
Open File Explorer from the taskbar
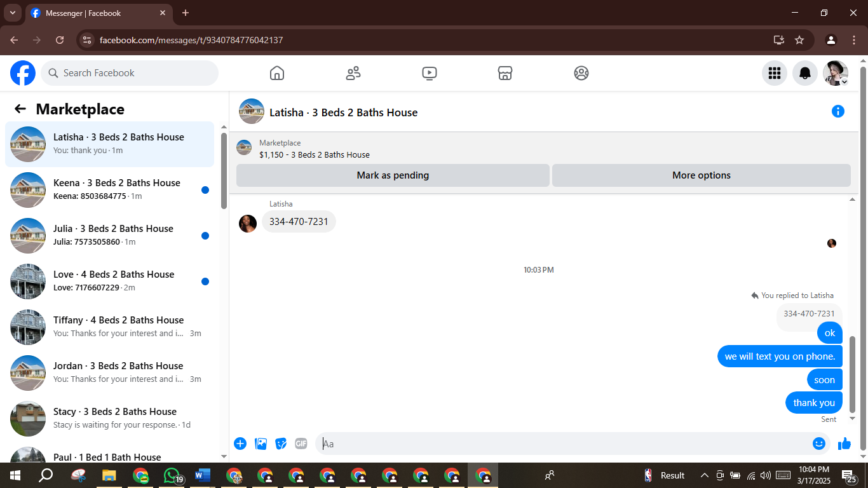pyautogui.click(x=109, y=475)
